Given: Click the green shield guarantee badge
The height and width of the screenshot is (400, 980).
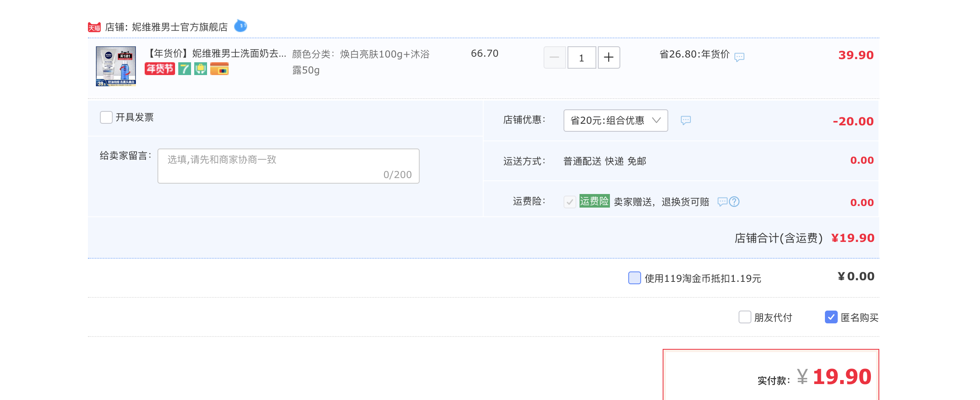Looking at the screenshot, I should click(x=201, y=69).
